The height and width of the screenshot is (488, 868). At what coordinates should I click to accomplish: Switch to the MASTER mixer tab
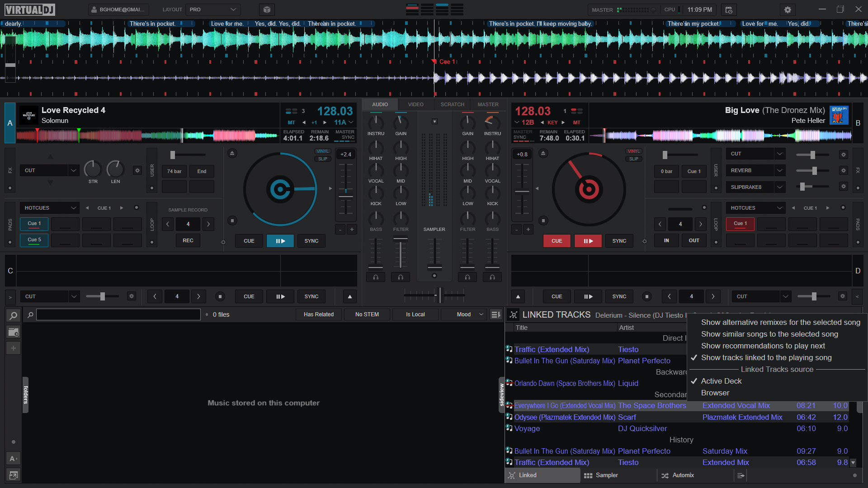coord(488,104)
